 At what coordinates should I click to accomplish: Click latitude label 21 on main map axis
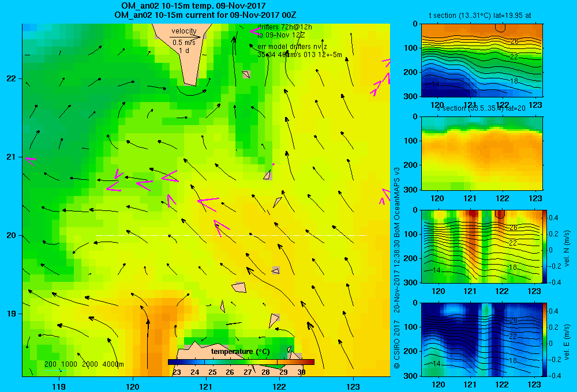(11, 157)
